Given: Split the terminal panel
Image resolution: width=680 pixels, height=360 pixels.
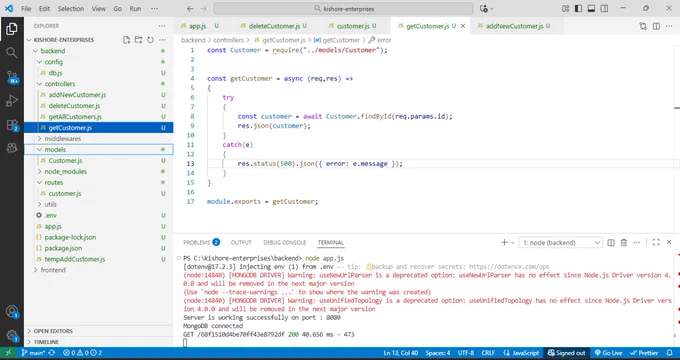Looking at the screenshot, I should (x=611, y=242).
